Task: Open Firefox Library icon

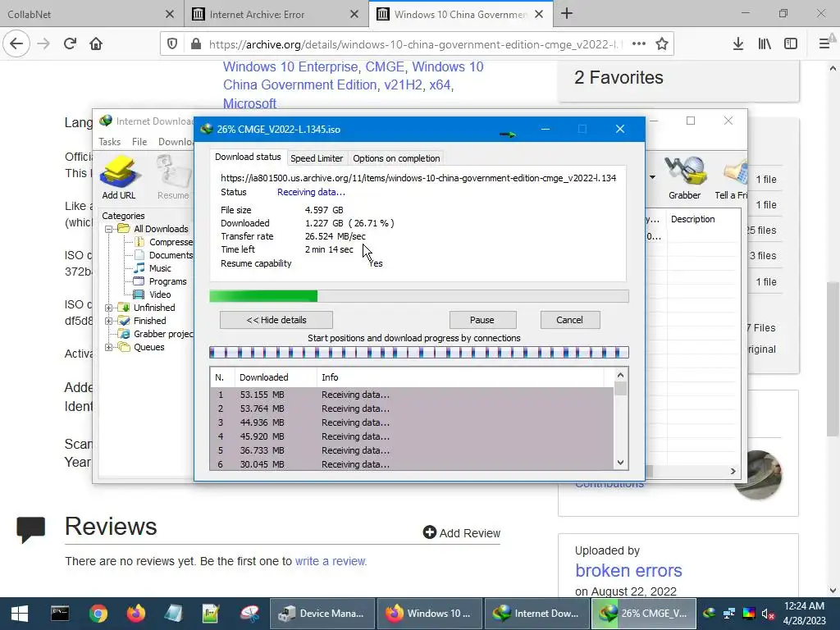Action: [x=765, y=44]
